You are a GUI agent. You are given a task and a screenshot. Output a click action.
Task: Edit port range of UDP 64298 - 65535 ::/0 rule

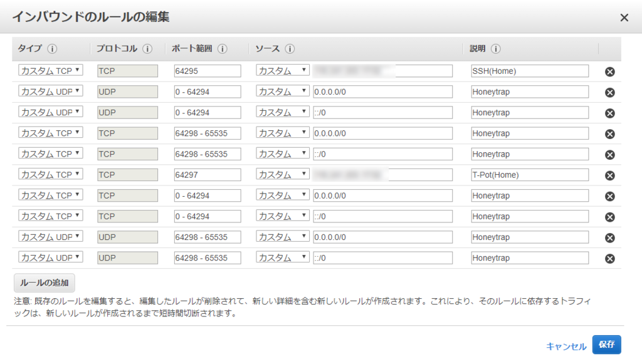coord(208,257)
